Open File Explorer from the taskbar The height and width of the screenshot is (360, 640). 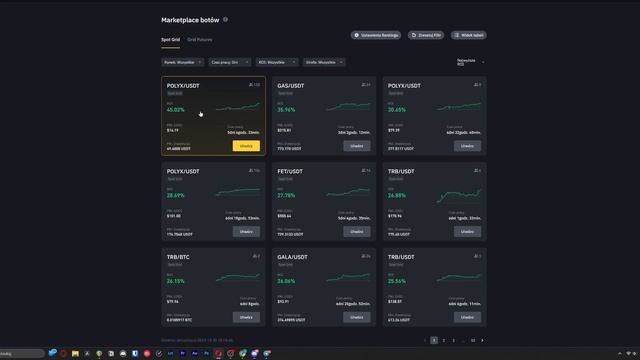[75, 353]
